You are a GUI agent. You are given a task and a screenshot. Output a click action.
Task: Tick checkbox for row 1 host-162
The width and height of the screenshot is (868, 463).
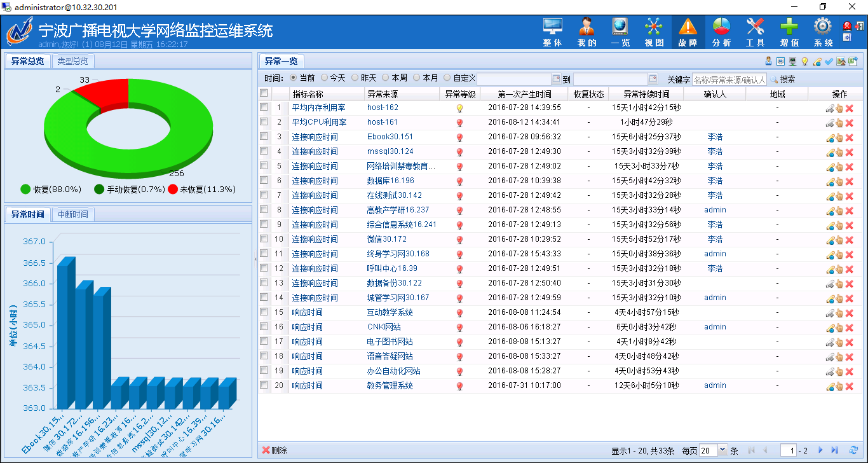(264, 107)
